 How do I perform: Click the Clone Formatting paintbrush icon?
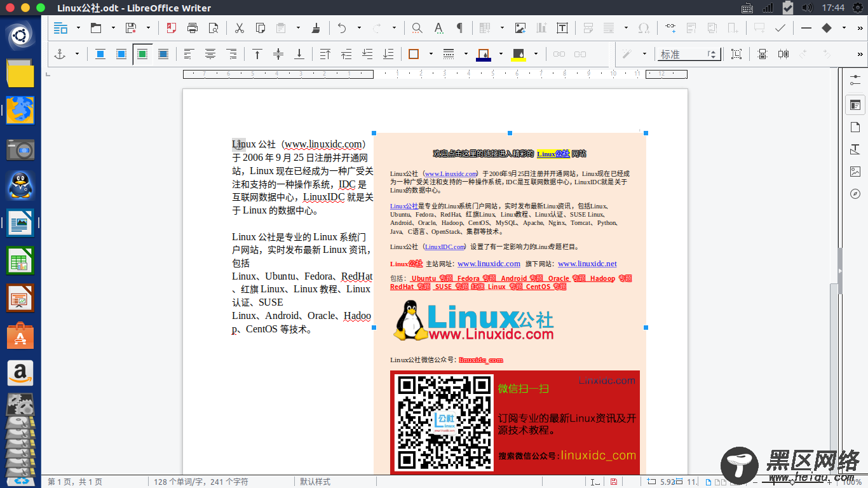coord(316,28)
